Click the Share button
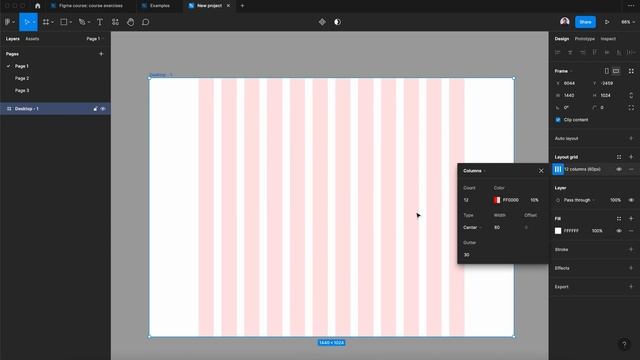The image size is (640, 360). (585, 22)
